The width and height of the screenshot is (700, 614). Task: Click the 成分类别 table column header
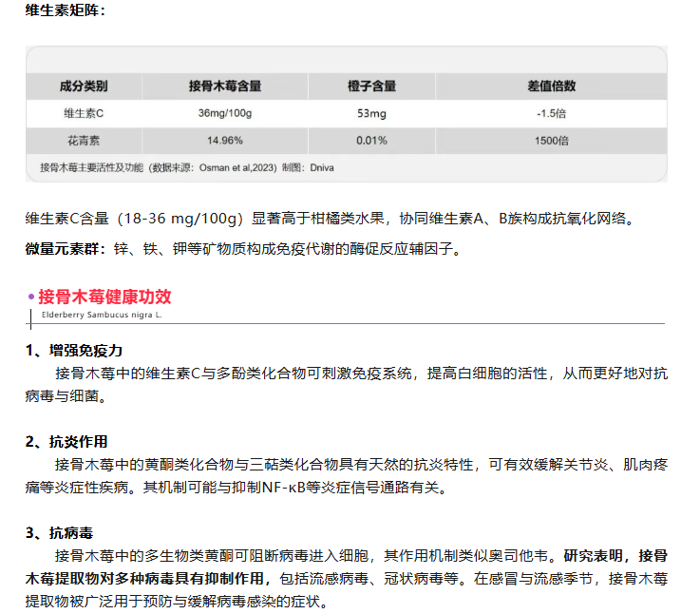point(84,86)
